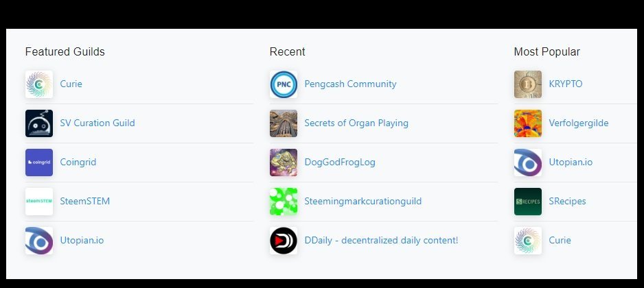Open the Pengcash Community link
The image size is (644, 288).
pyautogui.click(x=350, y=84)
